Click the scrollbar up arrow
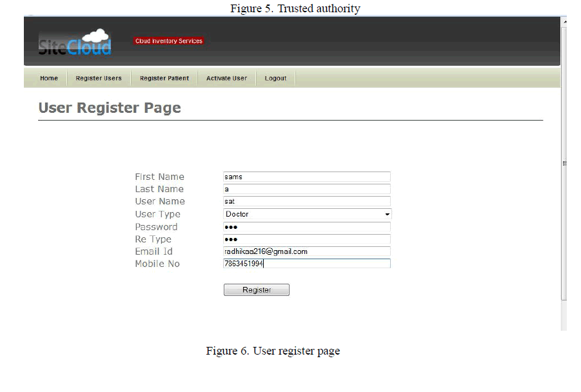This screenshot has width=581, height=392. click(564, 21)
